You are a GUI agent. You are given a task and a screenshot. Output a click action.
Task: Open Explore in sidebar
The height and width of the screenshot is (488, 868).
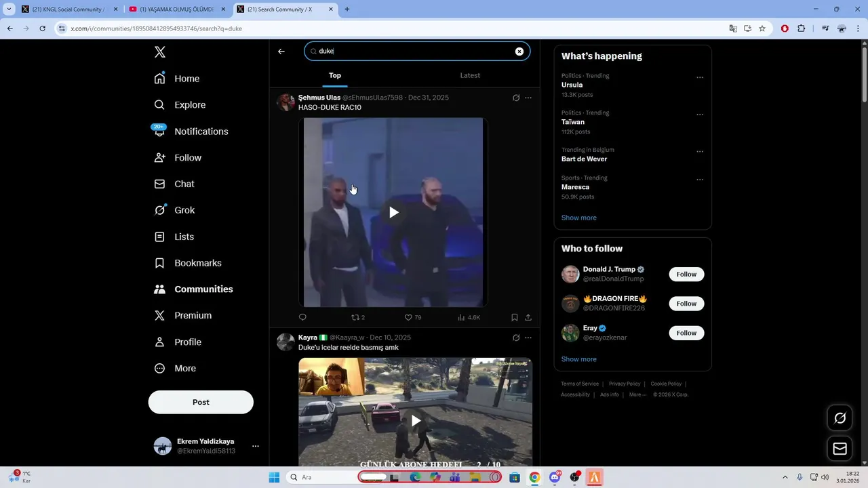tap(180, 105)
